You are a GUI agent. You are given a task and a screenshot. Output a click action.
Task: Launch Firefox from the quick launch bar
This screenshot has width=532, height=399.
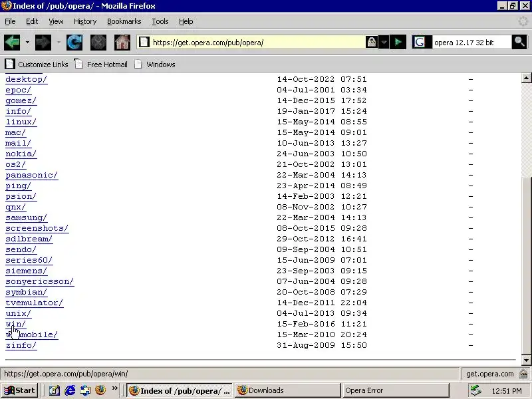pyautogui.click(x=100, y=390)
